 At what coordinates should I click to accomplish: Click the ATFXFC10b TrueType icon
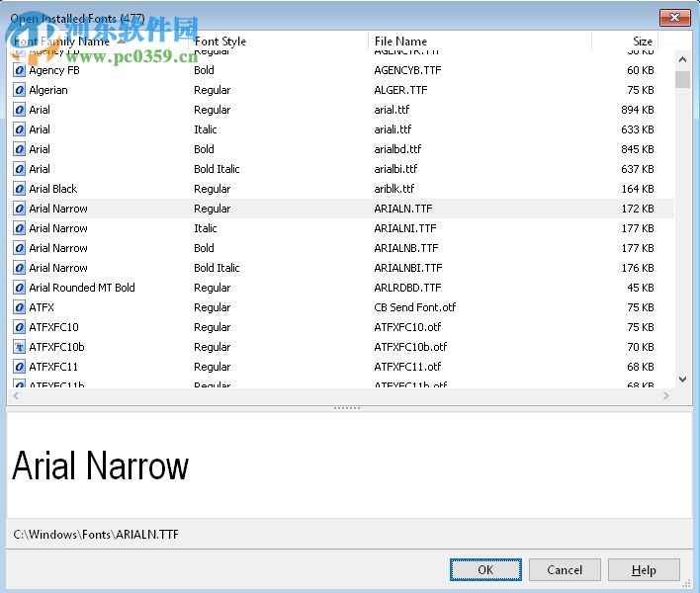tap(19, 347)
